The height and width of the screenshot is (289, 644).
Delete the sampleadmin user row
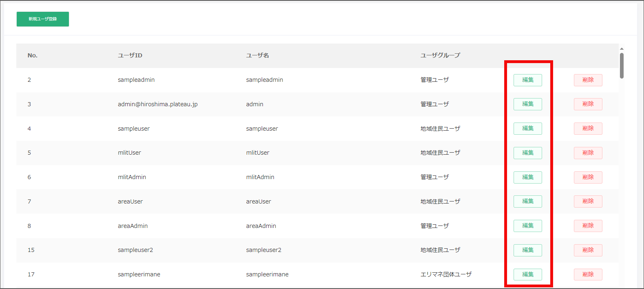click(x=588, y=80)
